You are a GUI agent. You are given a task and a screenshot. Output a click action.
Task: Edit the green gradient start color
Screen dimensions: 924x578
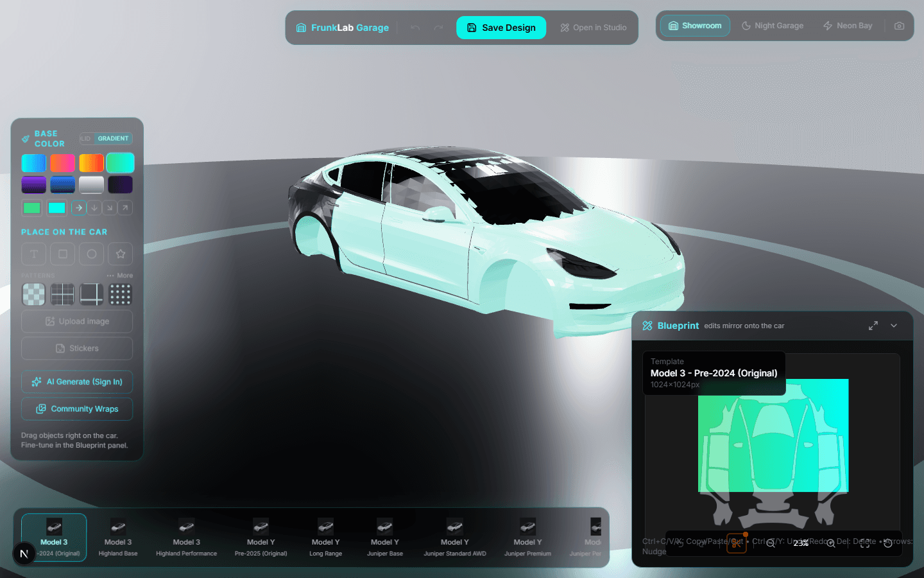31,207
